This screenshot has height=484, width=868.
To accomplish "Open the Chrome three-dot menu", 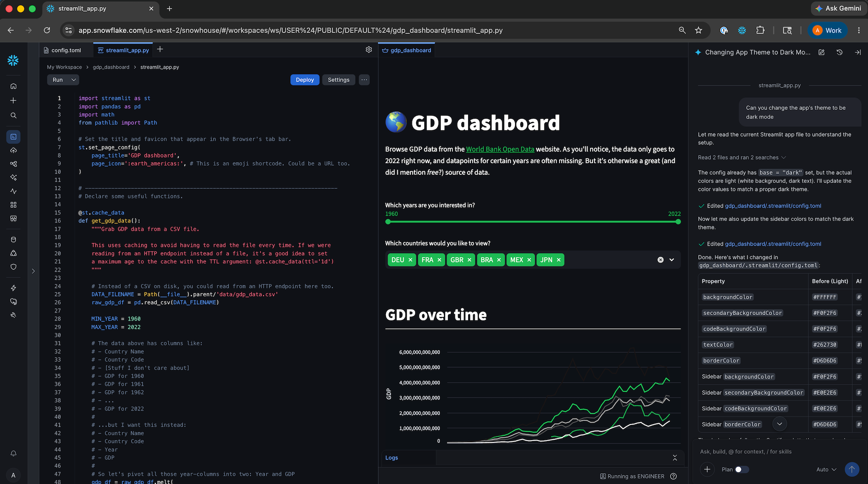I will tap(859, 30).
